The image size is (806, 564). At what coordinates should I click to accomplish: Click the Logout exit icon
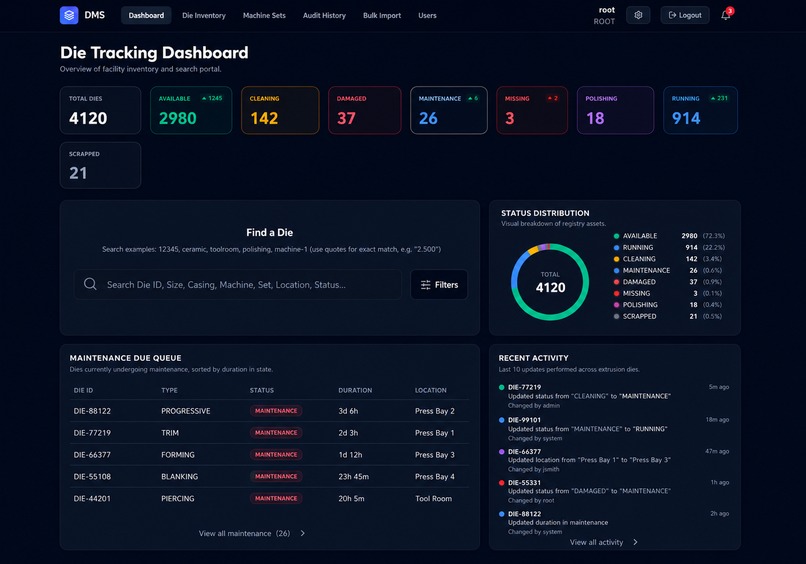[672, 15]
